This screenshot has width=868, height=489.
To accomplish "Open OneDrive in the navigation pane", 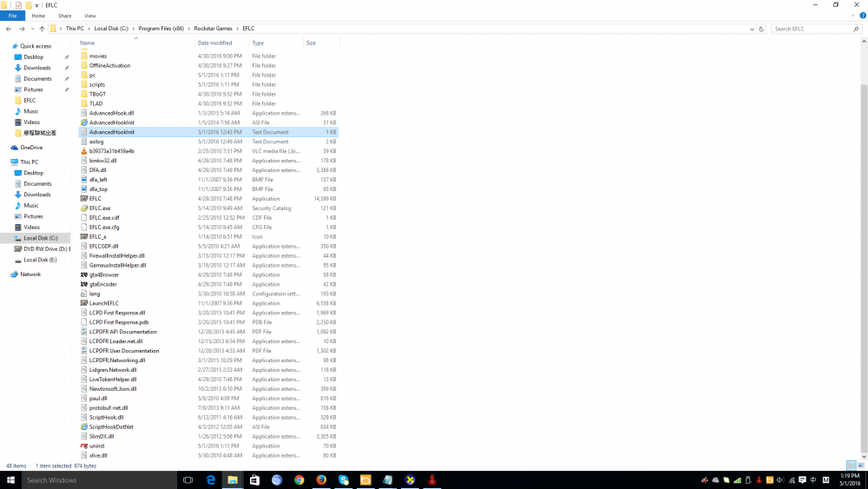I will coord(31,148).
